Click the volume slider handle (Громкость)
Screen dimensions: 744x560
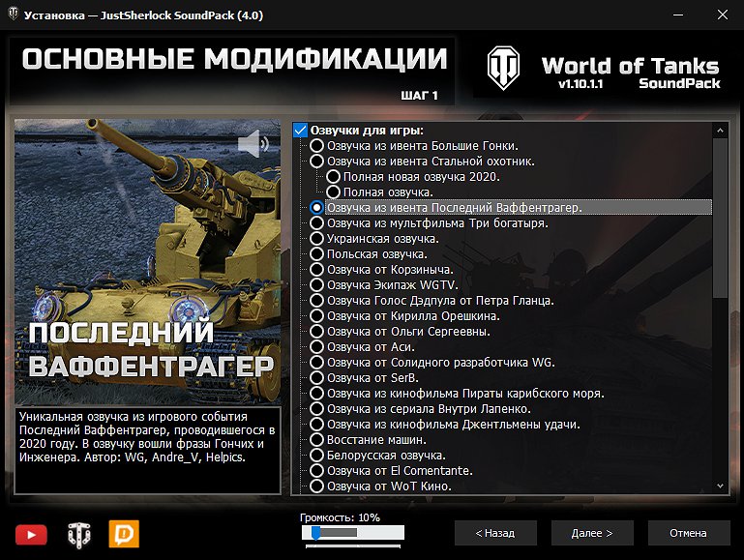coord(315,533)
